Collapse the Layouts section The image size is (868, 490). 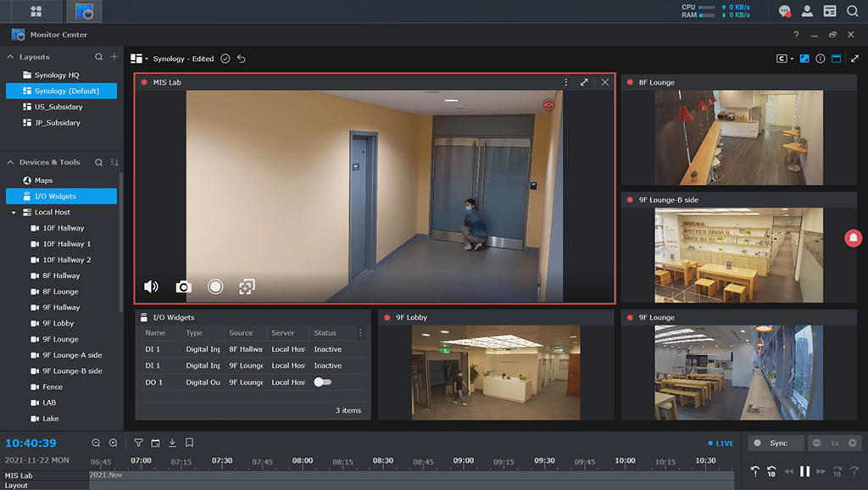click(10, 57)
